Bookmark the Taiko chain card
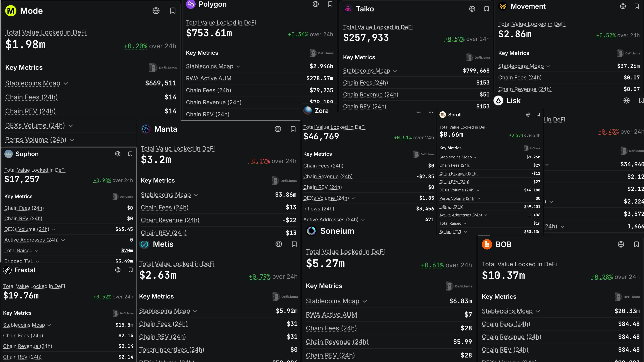 486,9
